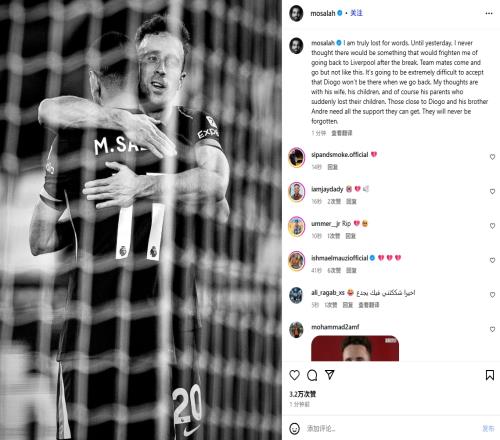Reply to ummer__jr's Rip comment

[x=350, y=236]
